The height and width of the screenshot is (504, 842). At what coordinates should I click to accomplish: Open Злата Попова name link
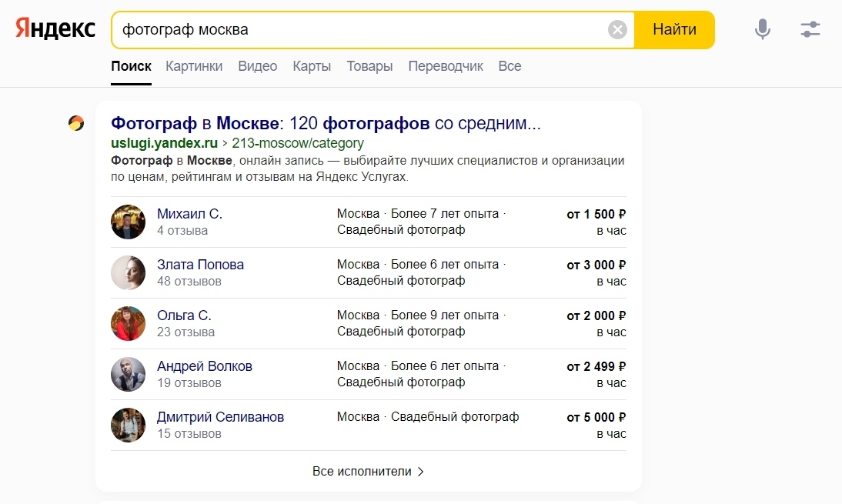tap(200, 265)
